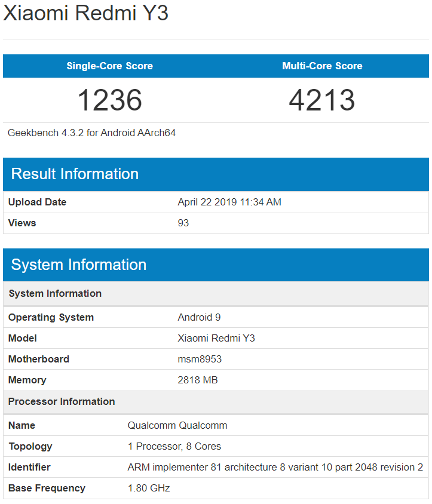Select the 'ARM implementer 81 architecture 8' identifier value
Screen dimensions: 432x504
275,467
